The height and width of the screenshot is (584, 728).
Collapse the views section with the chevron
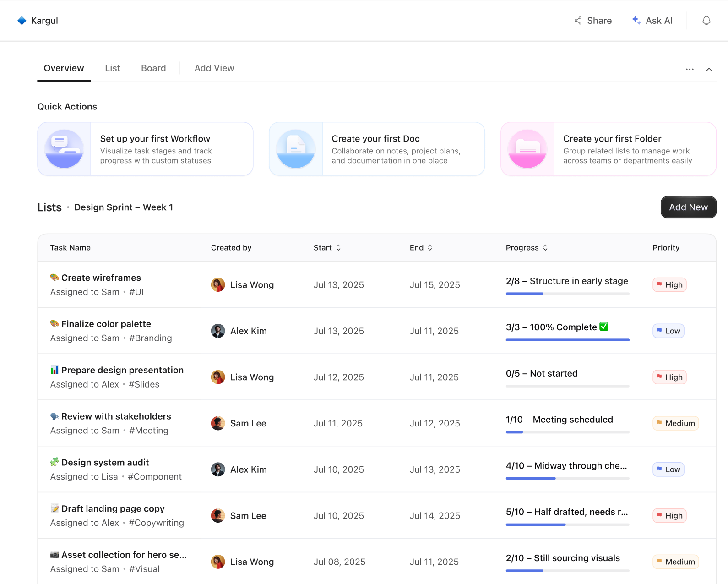(709, 69)
